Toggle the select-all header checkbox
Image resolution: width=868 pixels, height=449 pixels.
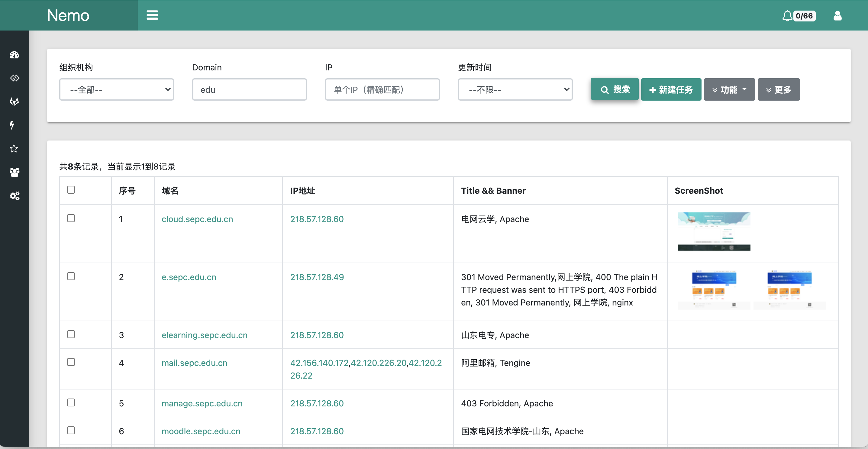(x=71, y=190)
